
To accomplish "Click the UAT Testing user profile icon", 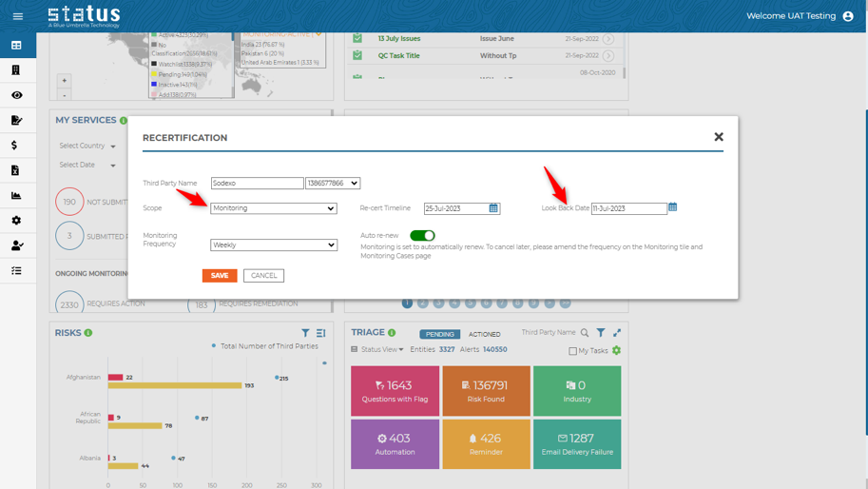I will (x=848, y=16).
